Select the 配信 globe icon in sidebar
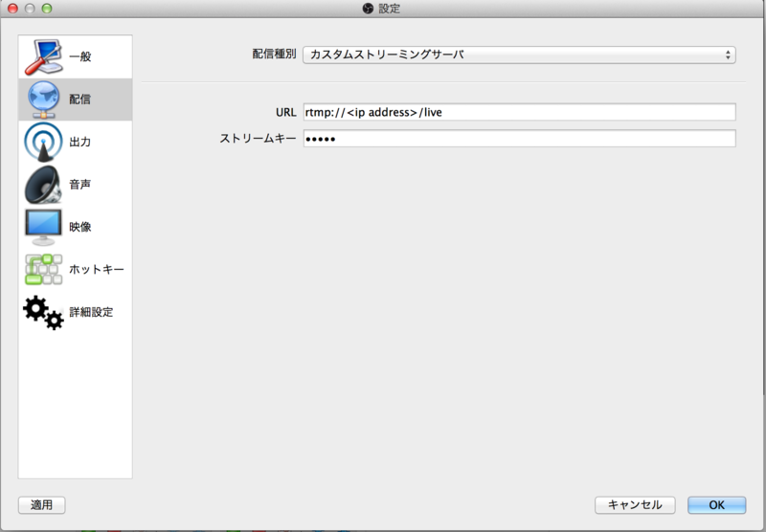The height and width of the screenshot is (532, 766). click(x=43, y=100)
